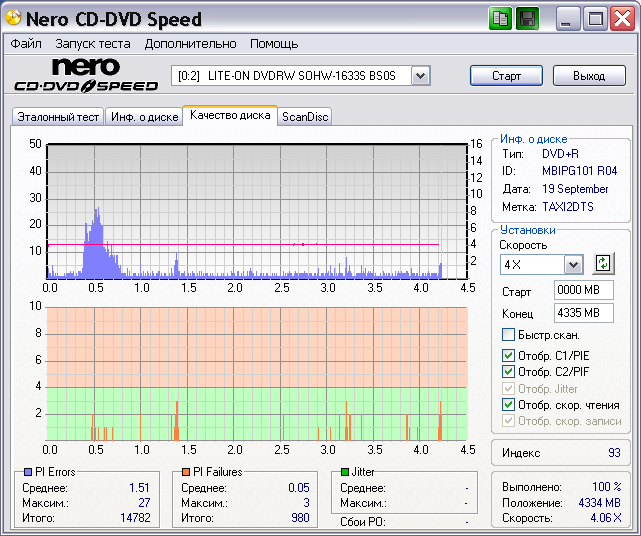
Task: Maximize the Nero CD-DVD Speed window
Action: tap(595, 18)
